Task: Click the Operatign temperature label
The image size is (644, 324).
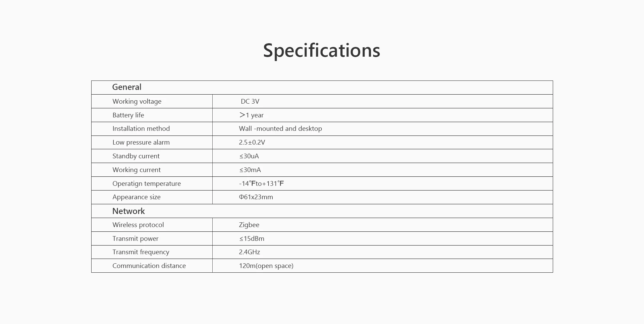Action: pos(147,183)
